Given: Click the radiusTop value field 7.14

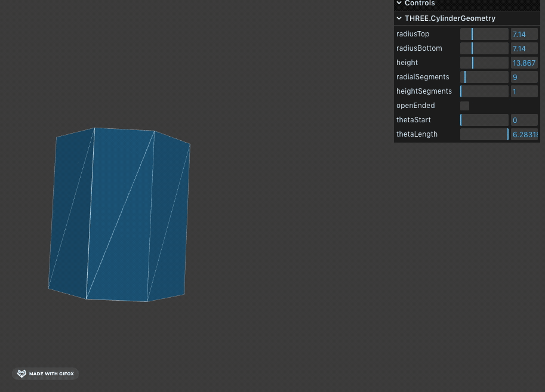Looking at the screenshot, I should pos(524,34).
